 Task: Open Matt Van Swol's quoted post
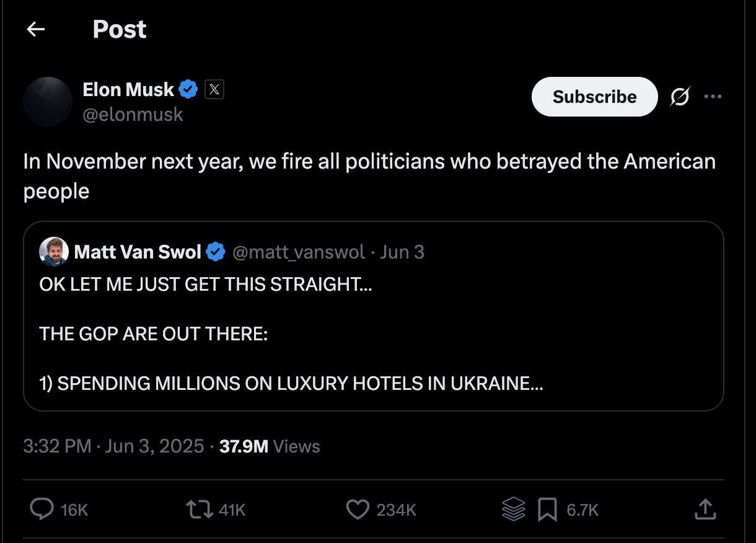point(374,316)
